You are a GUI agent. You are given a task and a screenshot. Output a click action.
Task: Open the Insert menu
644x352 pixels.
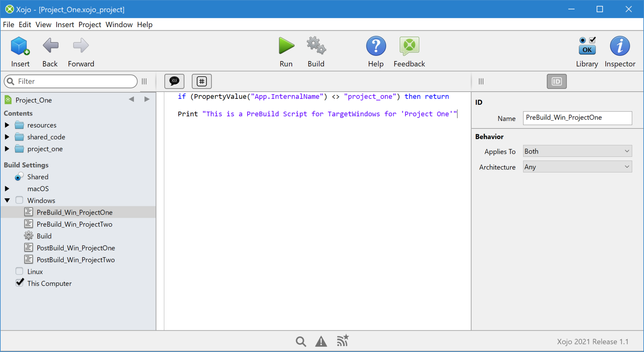[x=65, y=25]
